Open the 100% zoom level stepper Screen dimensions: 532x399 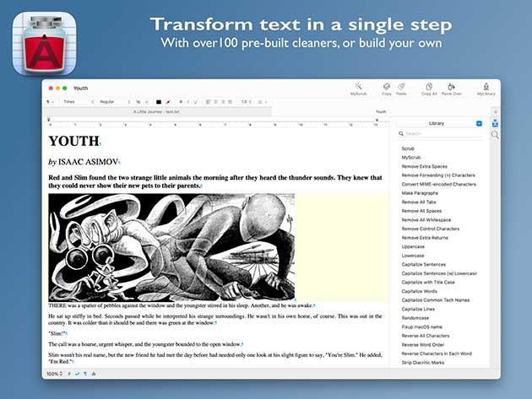click(54, 374)
